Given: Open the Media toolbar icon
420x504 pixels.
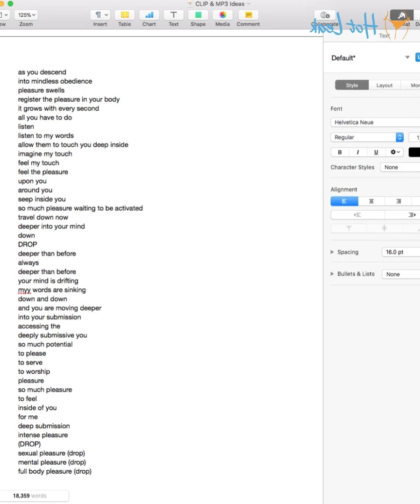Looking at the screenshot, I should [222, 15].
